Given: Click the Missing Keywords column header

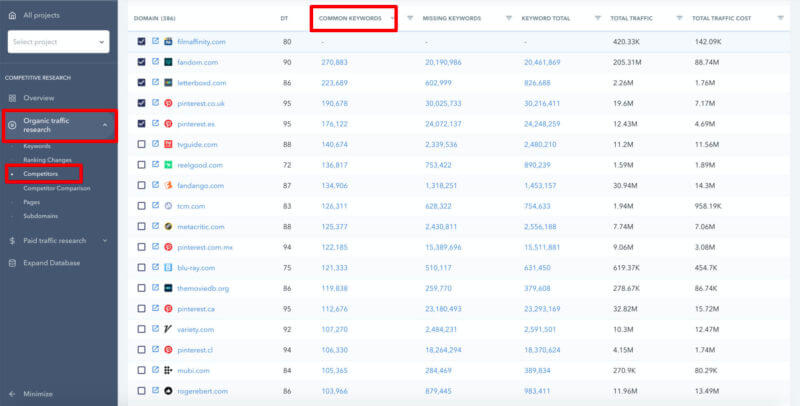Looking at the screenshot, I should pos(452,18).
